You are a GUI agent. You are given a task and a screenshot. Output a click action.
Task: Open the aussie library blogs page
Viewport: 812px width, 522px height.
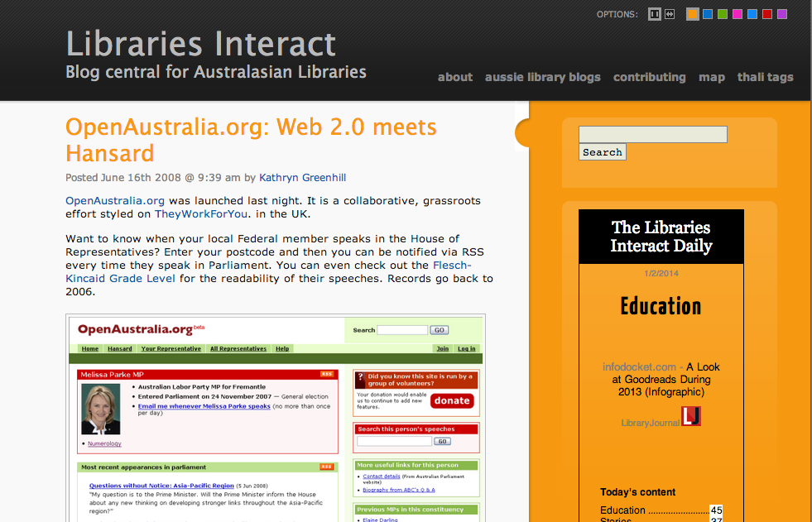click(x=543, y=77)
